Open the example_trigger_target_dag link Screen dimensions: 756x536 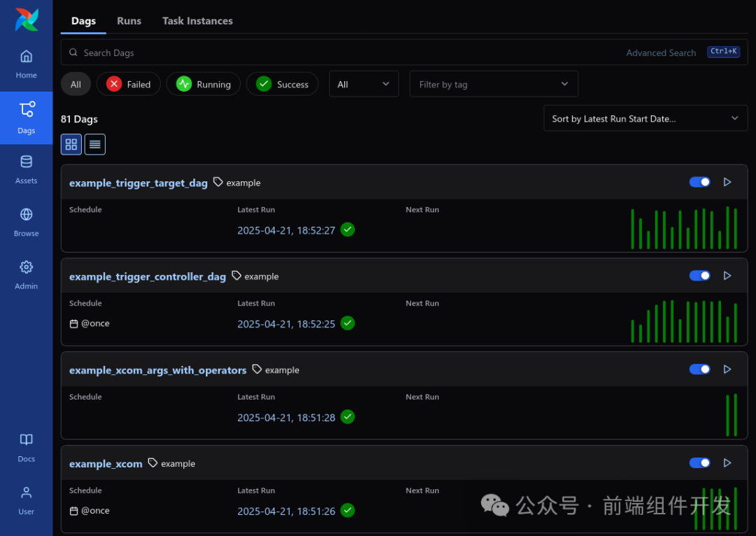(139, 183)
